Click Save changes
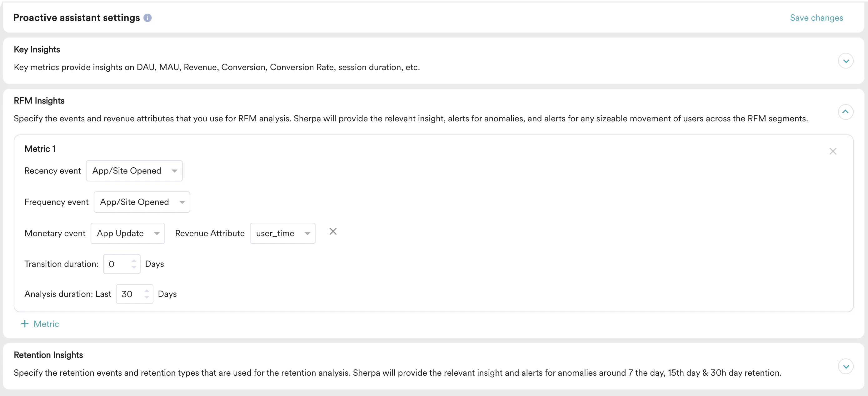 pos(816,18)
